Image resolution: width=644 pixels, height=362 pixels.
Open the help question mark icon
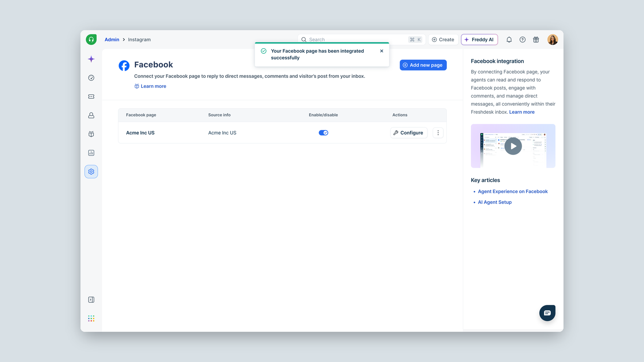tap(523, 39)
